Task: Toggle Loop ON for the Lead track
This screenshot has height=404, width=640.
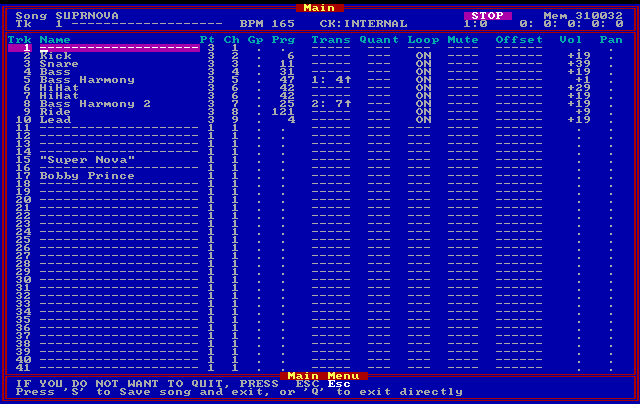Action: point(423,120)
